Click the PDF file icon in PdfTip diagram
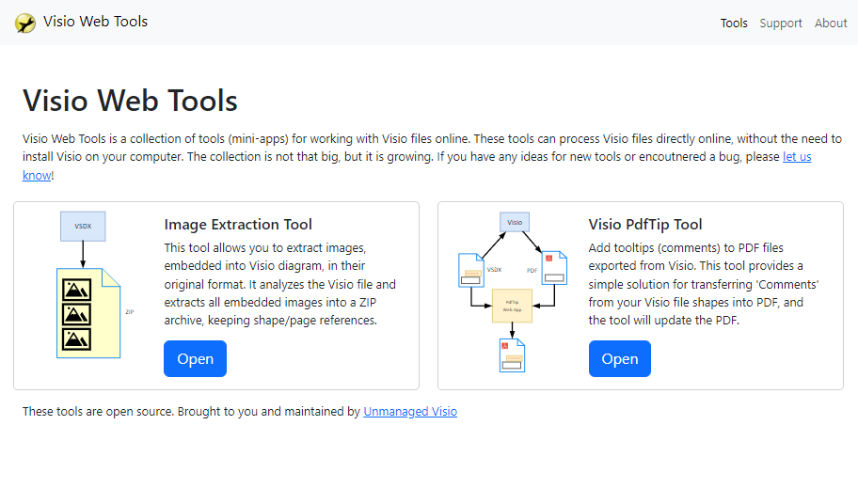 tap(554, 268)
